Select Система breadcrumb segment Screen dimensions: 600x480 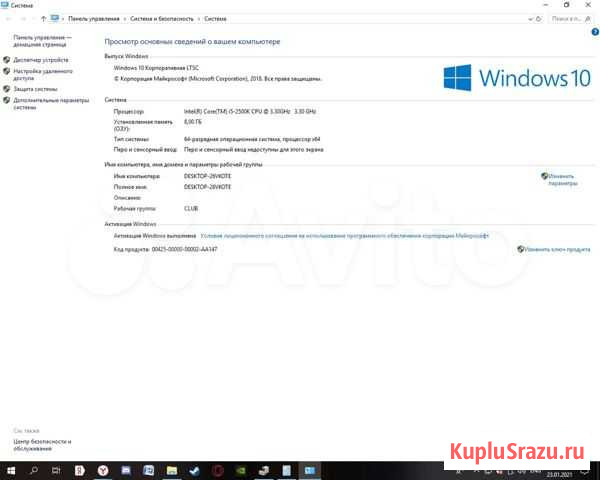(215, 18)
